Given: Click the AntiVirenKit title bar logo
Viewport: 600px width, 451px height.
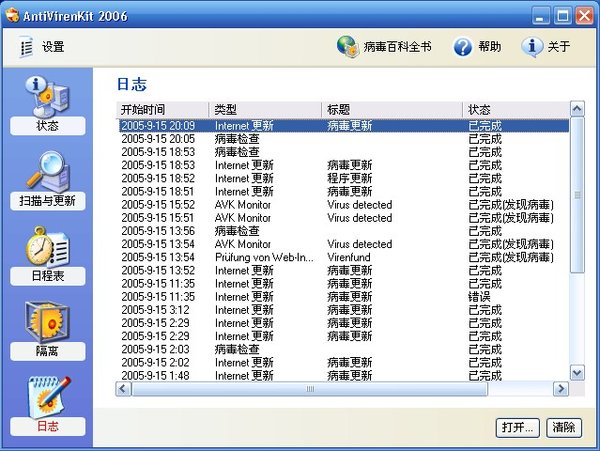Looking at the screenshot, I should click(12, 15).
